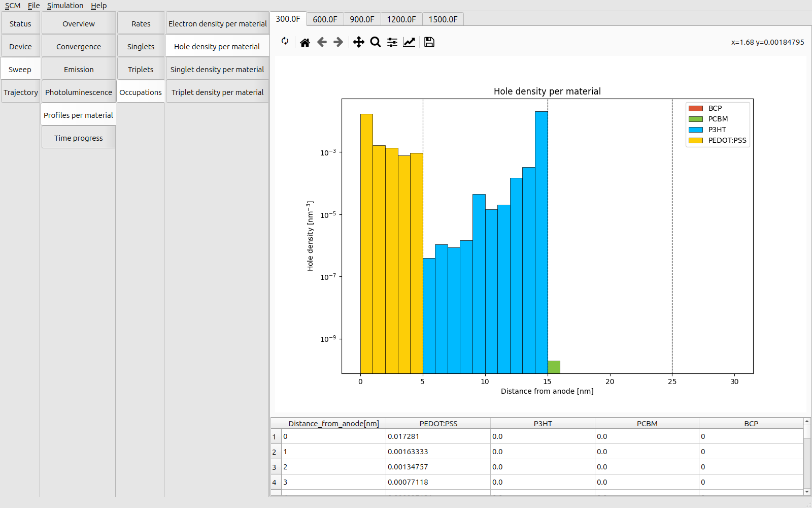Activate the Pan axes tool
This screenshot has width=812, height=508.
tap(358, 42)
